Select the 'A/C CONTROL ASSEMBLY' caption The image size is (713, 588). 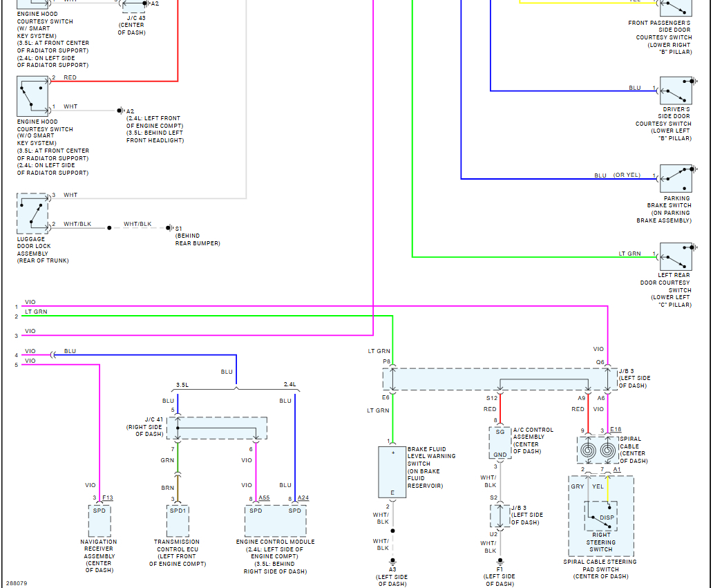pos(533,440)
